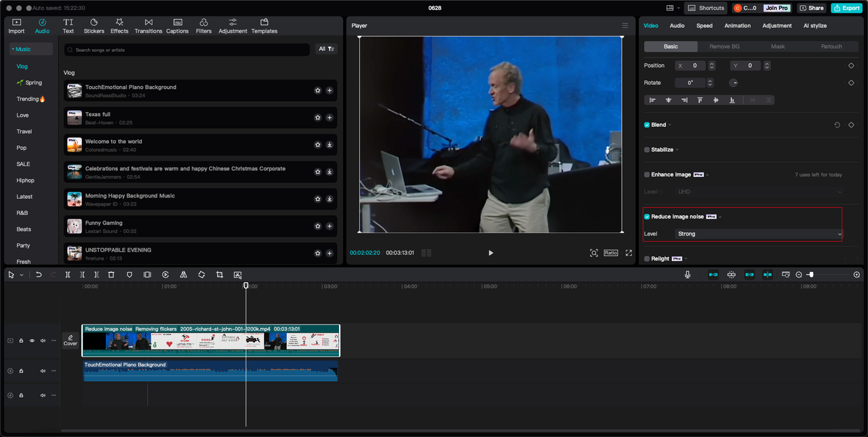The width and height of the screenshot is (868, 437).
Task: Open the video track more options menu
Action: coord(54,341)
